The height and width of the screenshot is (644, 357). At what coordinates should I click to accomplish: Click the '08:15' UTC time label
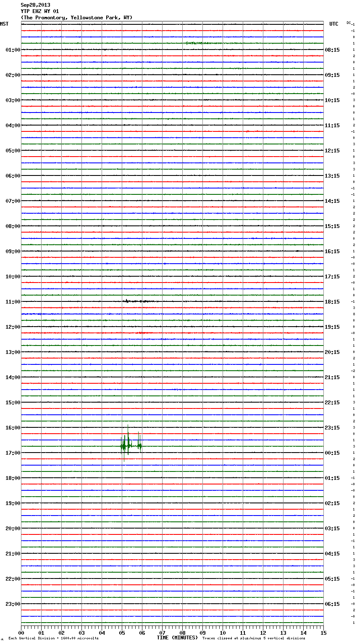(x=332, y=50)
